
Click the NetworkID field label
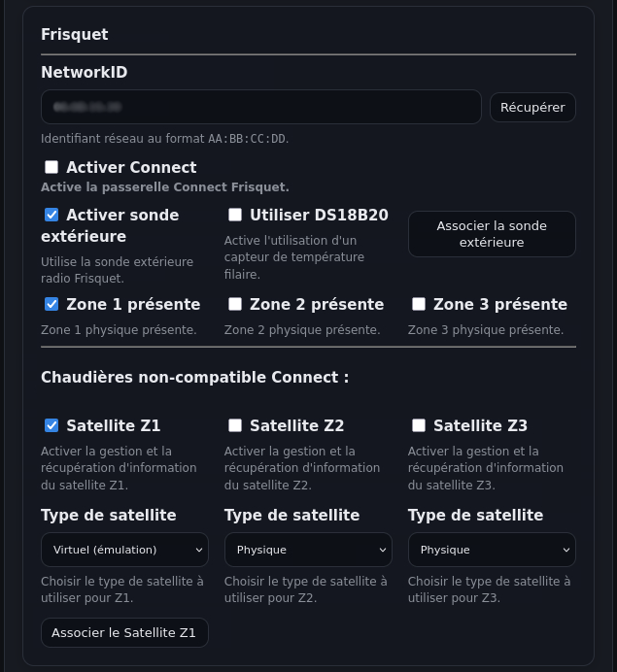84,73
